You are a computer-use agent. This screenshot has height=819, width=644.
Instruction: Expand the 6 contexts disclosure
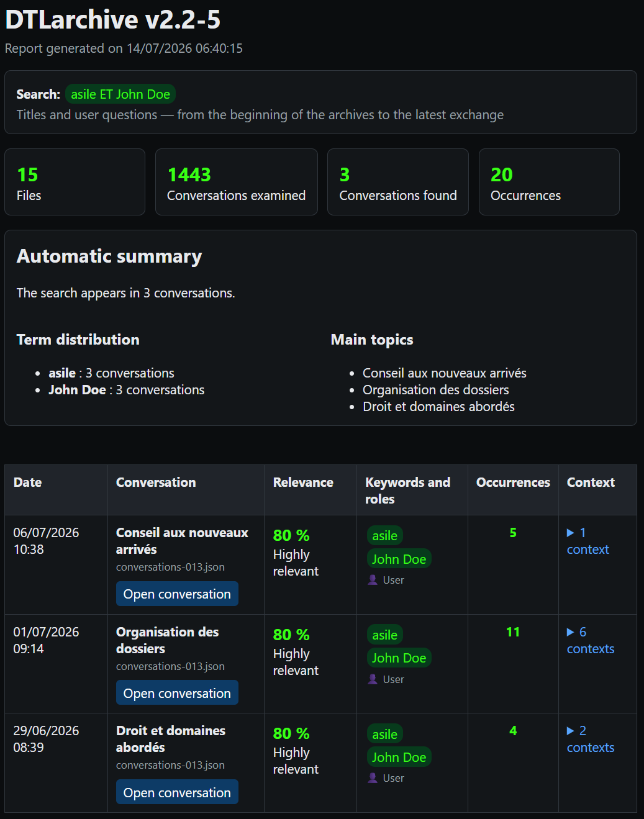(x=590, y=640)
